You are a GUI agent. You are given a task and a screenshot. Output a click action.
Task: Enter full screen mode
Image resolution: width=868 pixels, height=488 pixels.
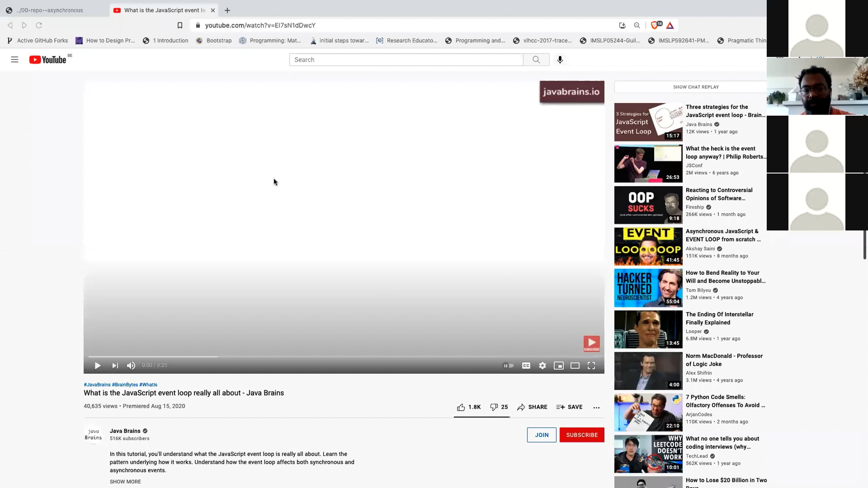591,365
